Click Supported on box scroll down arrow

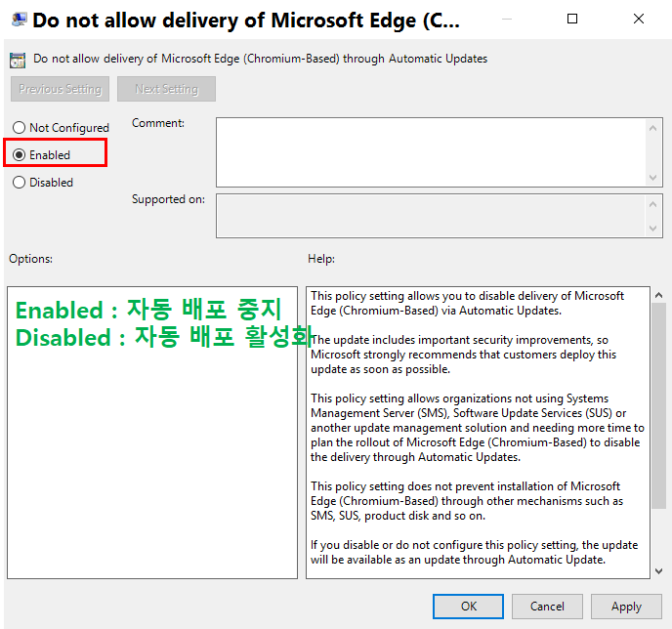pos(652,229)
